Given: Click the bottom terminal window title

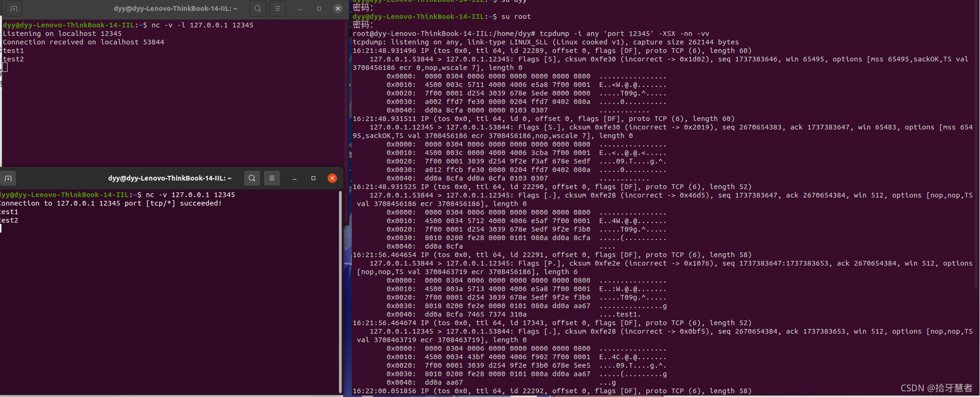Looking at the screenshot, I should point(170,178).
